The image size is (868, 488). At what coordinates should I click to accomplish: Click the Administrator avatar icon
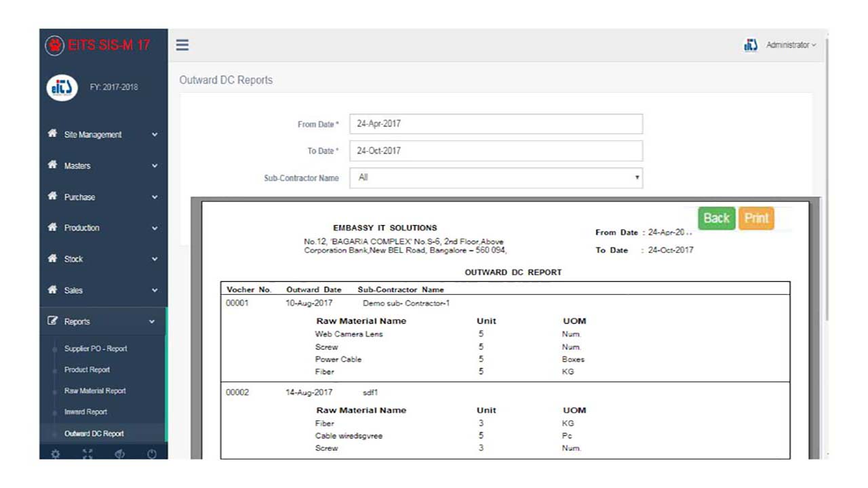coord(750,45)
